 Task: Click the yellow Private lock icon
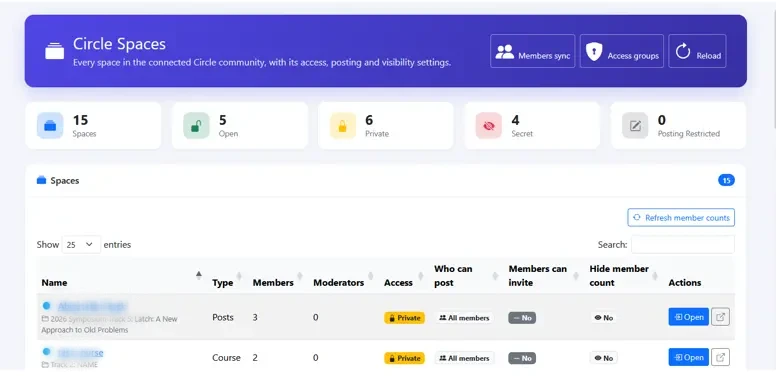342,126
